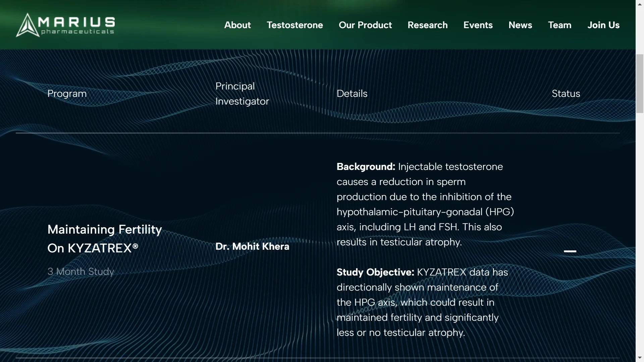Visit the Team page link

pos(559,25)
